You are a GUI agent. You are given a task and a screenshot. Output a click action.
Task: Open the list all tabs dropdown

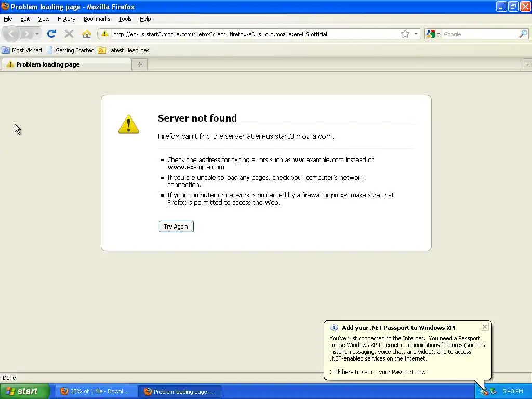[x=528, y=64]
